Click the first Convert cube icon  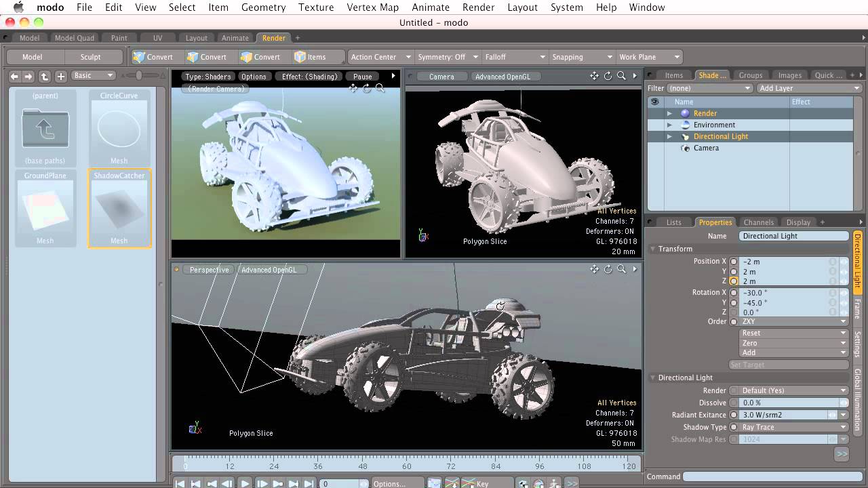tap(139, 57)
